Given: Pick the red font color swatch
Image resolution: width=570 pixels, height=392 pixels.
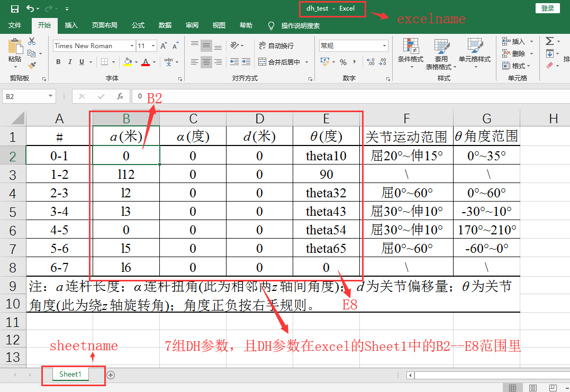Looking at the screenshot, I should point(145,66).
